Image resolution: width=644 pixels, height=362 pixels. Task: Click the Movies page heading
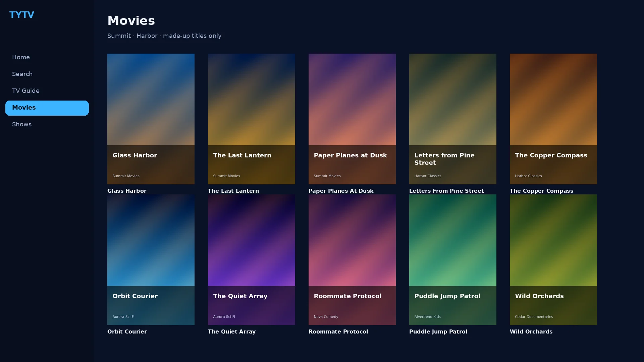(x=131, y=20)
